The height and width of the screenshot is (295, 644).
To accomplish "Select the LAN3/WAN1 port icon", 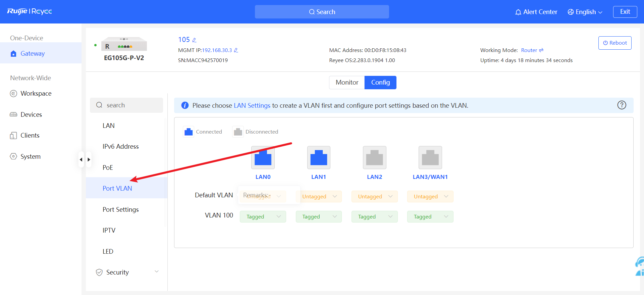I will click(x=430, y=157).
